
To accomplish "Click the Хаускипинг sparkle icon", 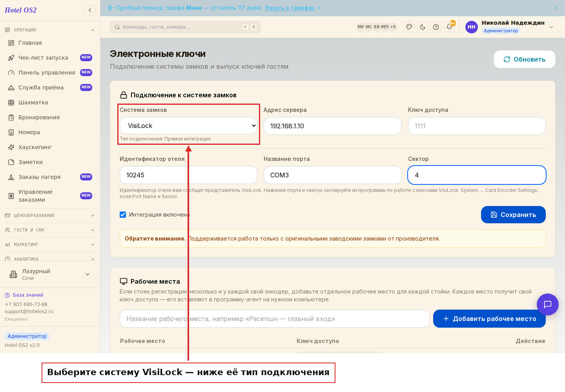I will tap(11, 147).
